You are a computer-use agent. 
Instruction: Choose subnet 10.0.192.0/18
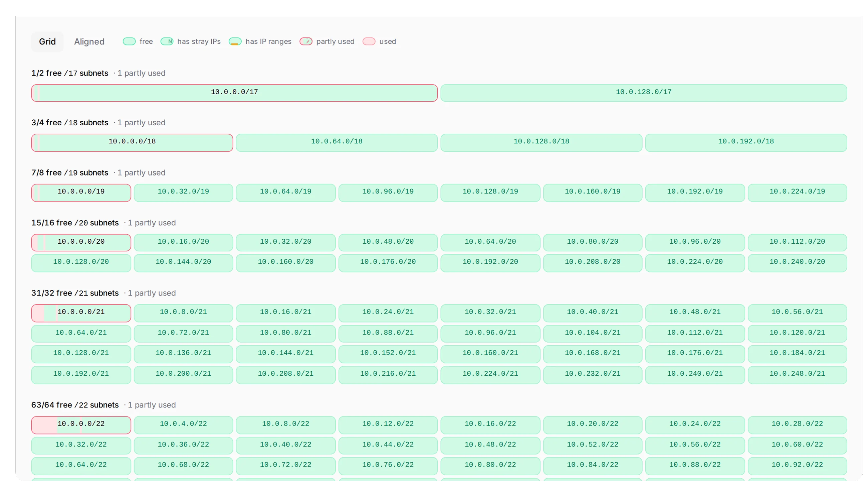pos(746,143)
